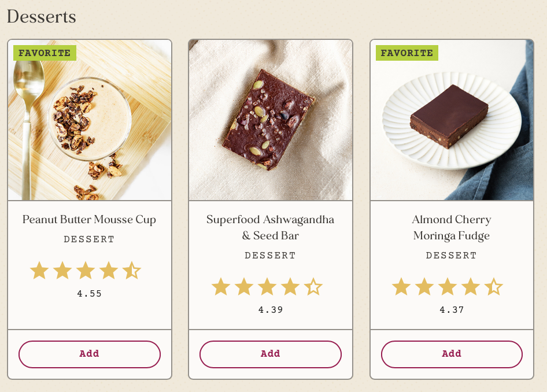
Task: Open the Peanut Butter Mousse Cup photo
Action: click(x=90, y=120)
